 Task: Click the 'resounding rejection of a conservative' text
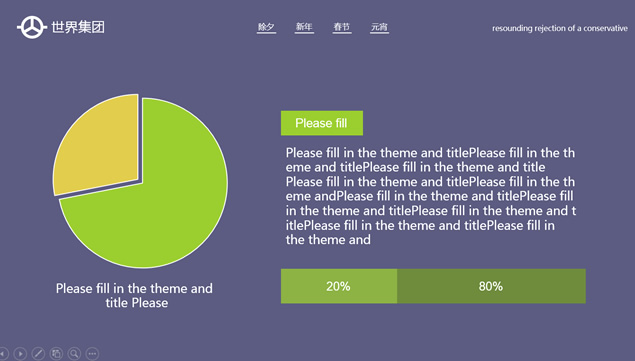tap(560, 28)
